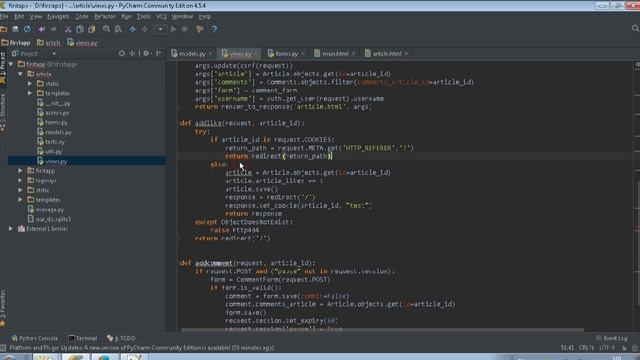Open the Help menu

[204, 17]
